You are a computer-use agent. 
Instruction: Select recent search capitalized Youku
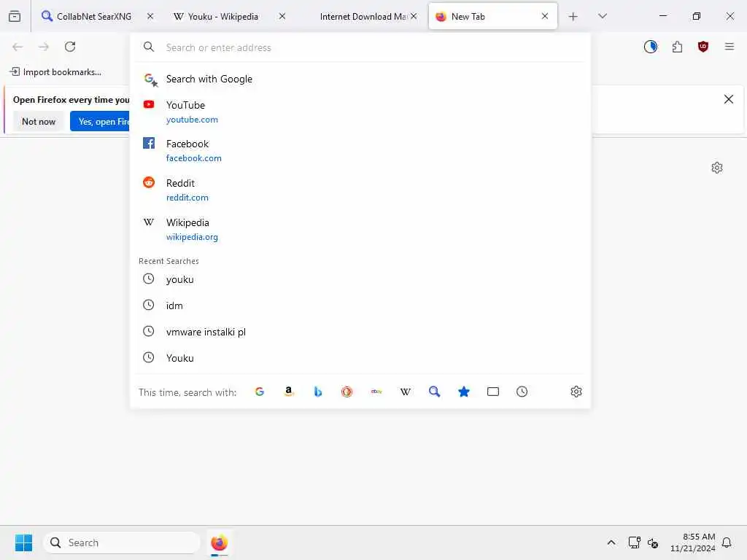(x=360, y=357)
